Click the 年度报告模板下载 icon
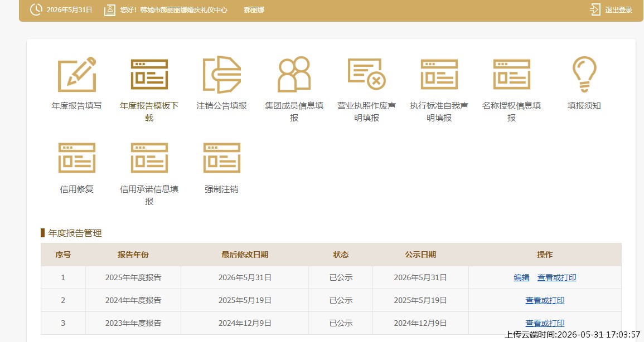 tap(149, 74)
